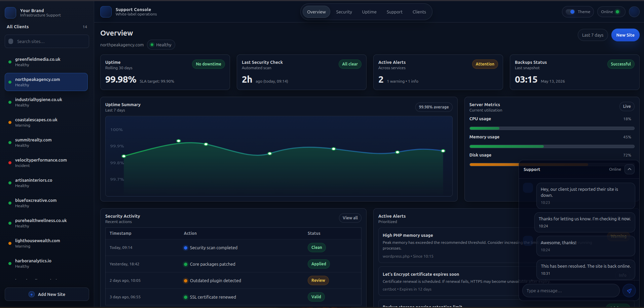Click the Your Brand logo icon
Image resolution: width=644 pixels, height=308 pixels.
click(10, 13)
